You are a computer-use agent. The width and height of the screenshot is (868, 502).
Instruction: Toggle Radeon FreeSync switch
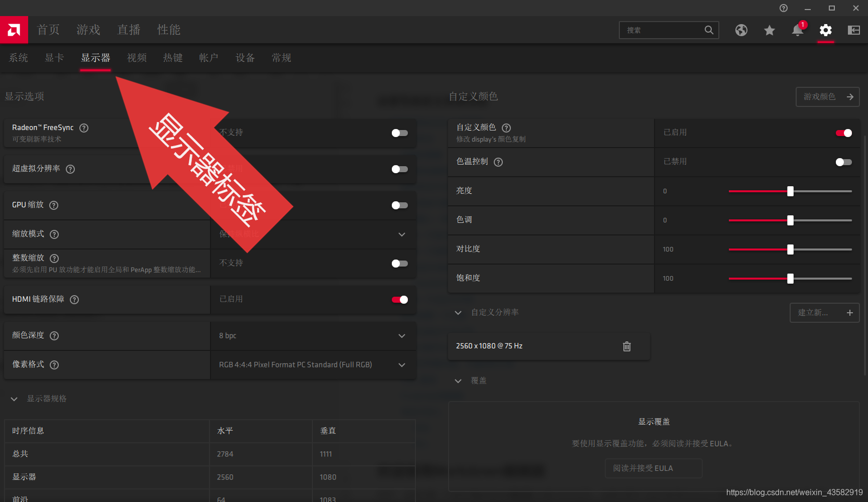400,133
